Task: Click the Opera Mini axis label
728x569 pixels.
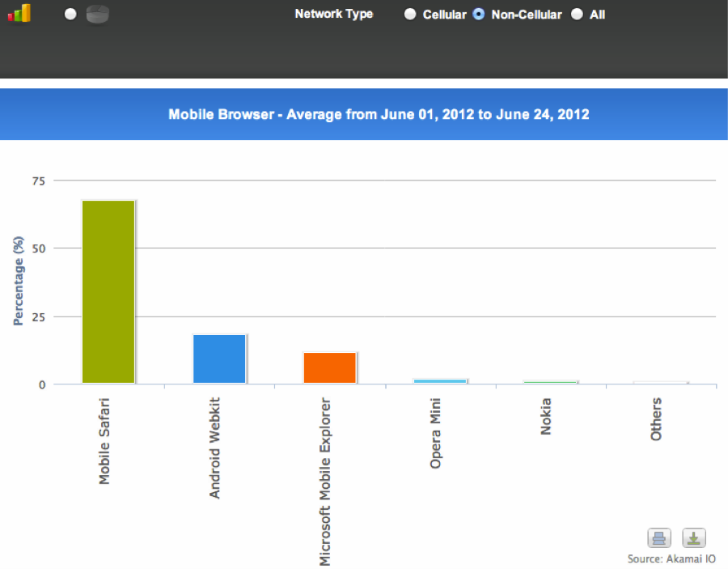Action: (x=435, y=433)
